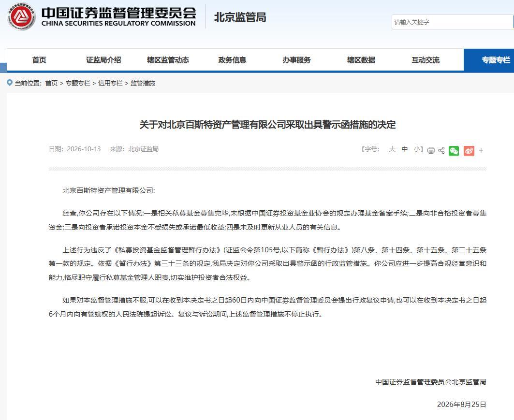514x420 pixels.
Task: Focus the 请输入关键字 search field
Action: tap(453, 22)
